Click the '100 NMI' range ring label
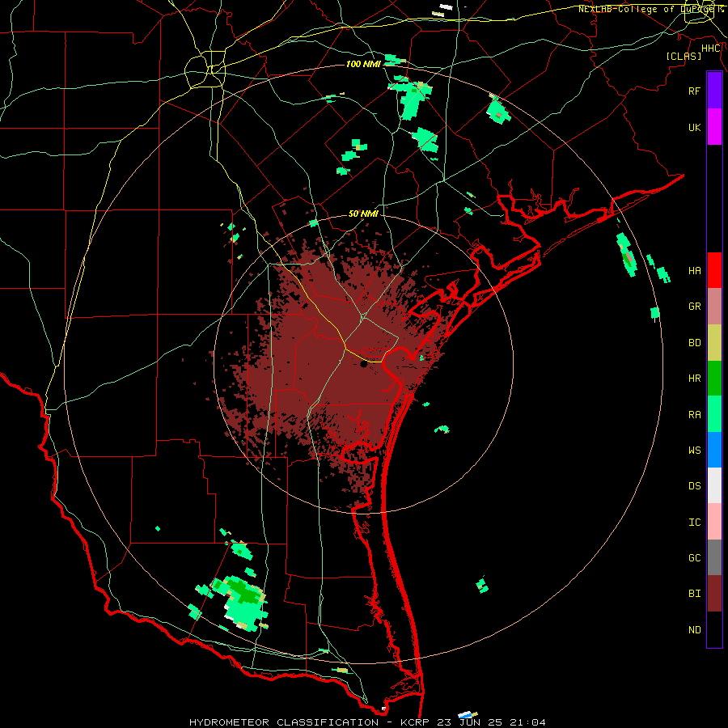The image size is (728, 728). [x=363, y=64]
